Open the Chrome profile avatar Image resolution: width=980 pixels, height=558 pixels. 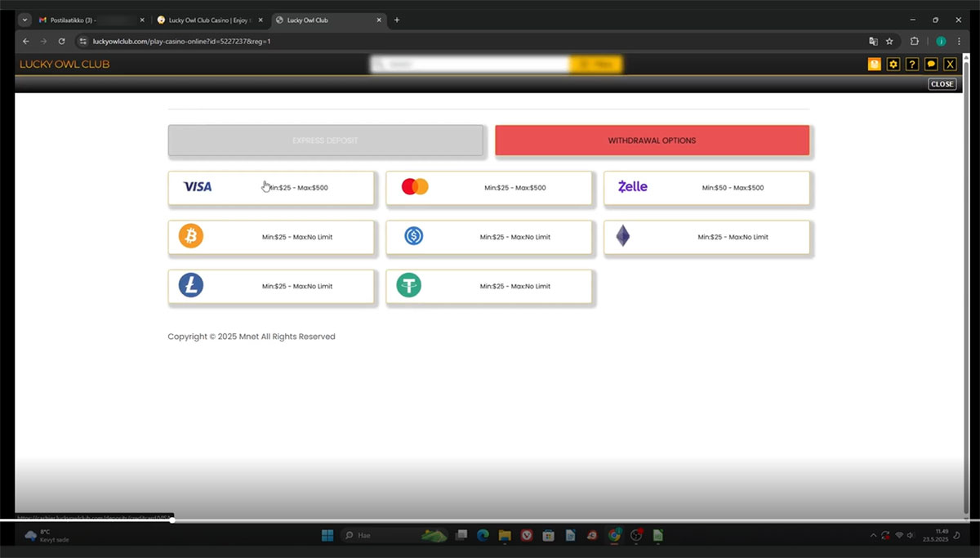pos(941,41)
